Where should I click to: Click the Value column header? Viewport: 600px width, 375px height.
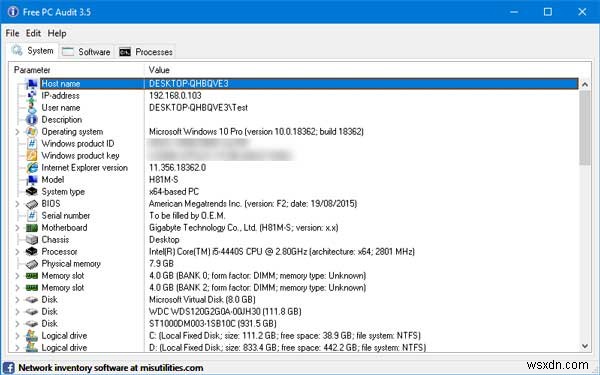click(159, 70)
